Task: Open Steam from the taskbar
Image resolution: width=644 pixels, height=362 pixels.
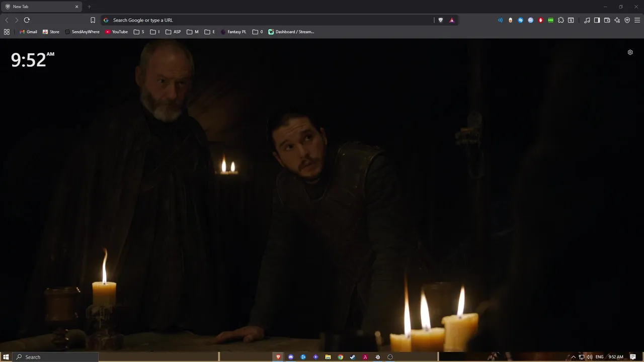Action: point(353,357)
